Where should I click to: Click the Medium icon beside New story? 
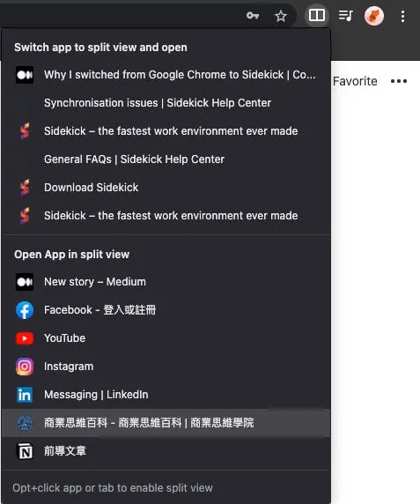point(25,282)
